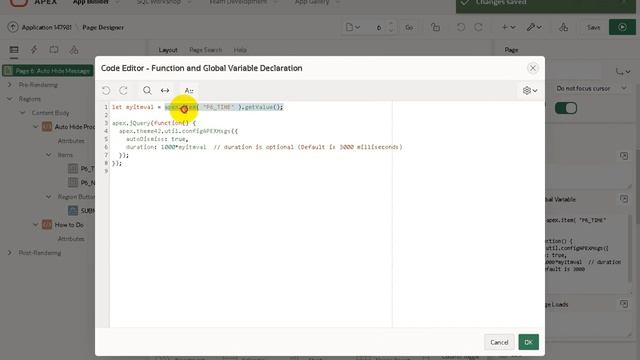Open the 'Do not focus cursor' dropdown

point(590,88)
